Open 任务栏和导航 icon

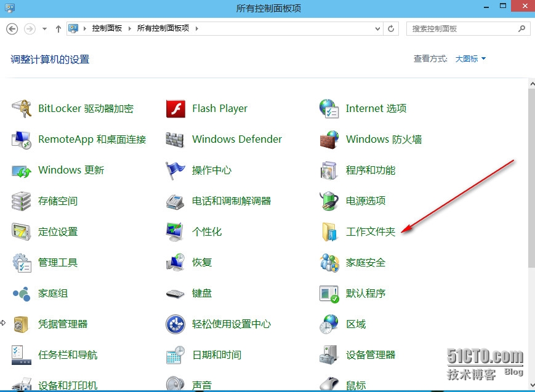[22, 355]
